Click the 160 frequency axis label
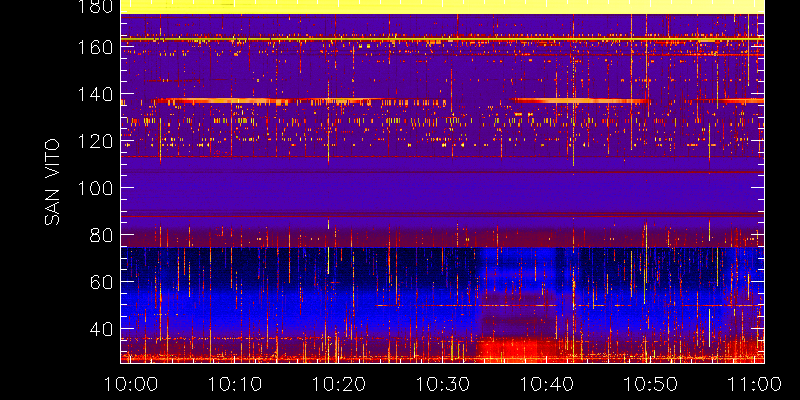800x400 pixels. [95, 47]
